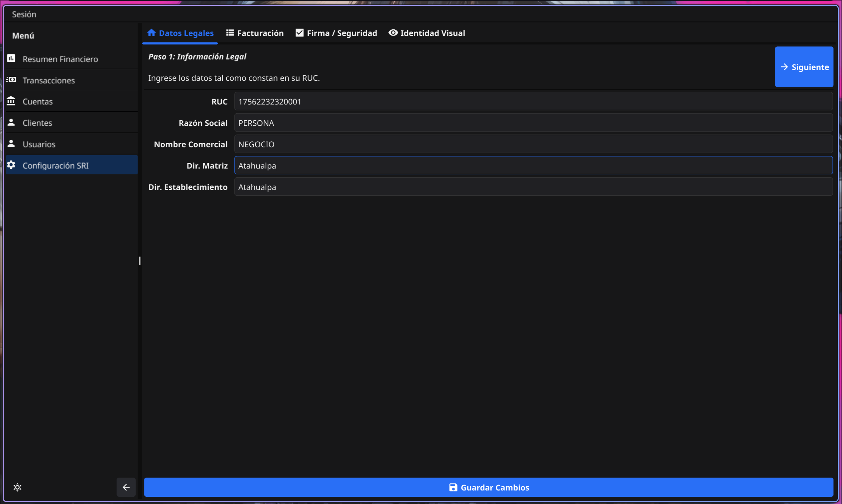
Task: Select the Configuración SRI gear icon
Action: pos(11,165)
